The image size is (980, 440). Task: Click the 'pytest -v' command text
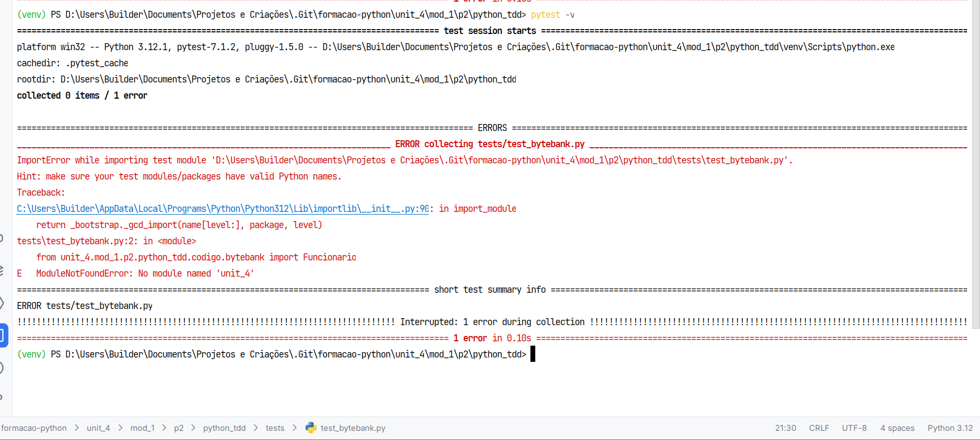[553, 15]
